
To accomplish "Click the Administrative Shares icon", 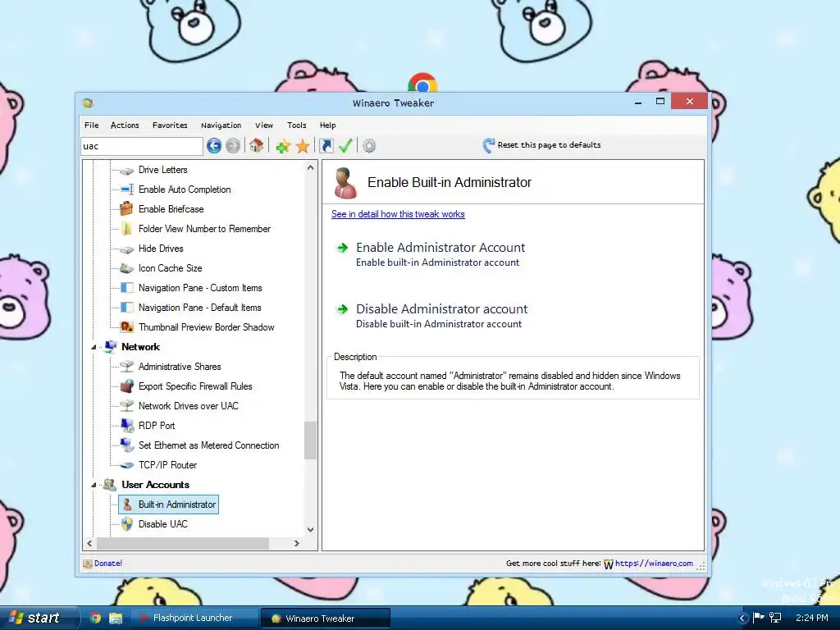I will click(127, 367).
